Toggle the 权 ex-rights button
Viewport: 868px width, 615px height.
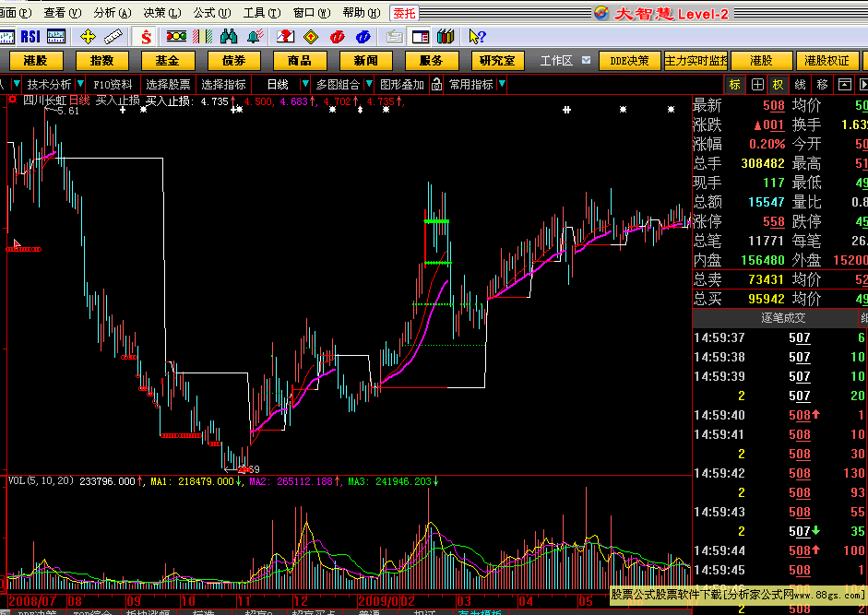(779, 85)
